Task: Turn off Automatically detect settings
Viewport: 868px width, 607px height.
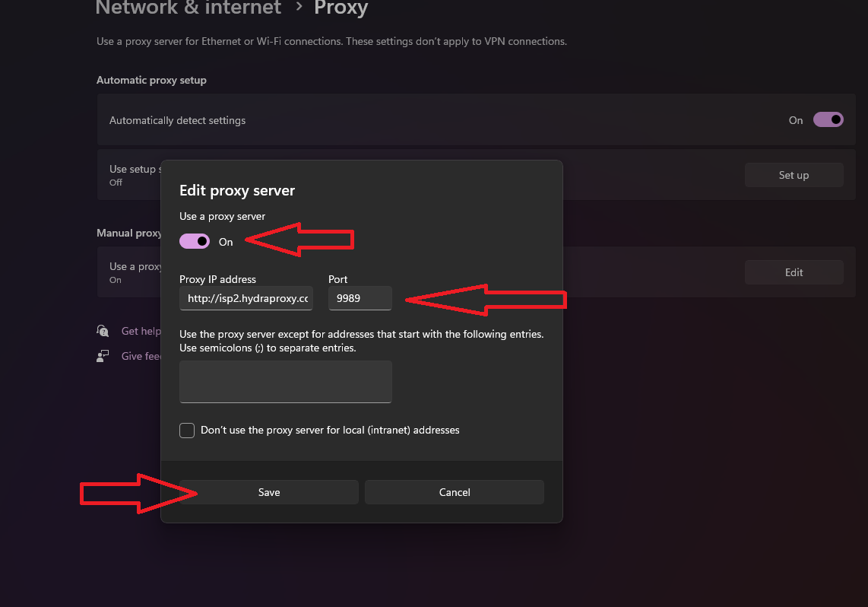Action: [828, 119]
